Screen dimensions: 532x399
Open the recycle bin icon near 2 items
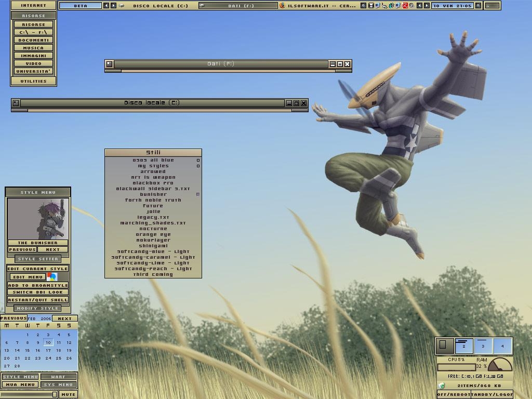click(442, 385)
